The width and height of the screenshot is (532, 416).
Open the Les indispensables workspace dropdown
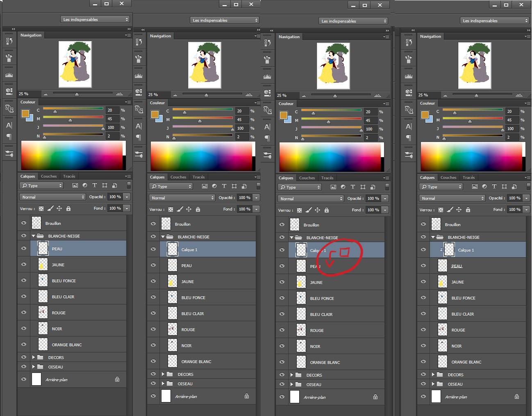tap(95, 19)
